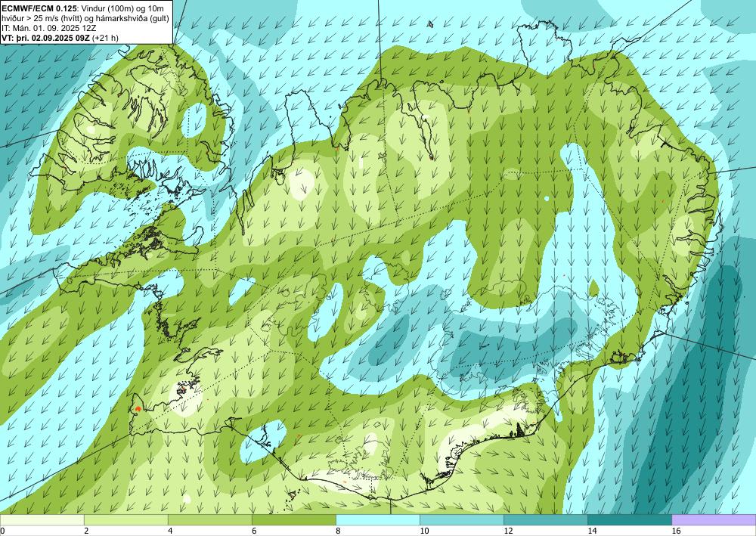Click the pale cream 0–2 m/s legend segment

tap(42, 519)
